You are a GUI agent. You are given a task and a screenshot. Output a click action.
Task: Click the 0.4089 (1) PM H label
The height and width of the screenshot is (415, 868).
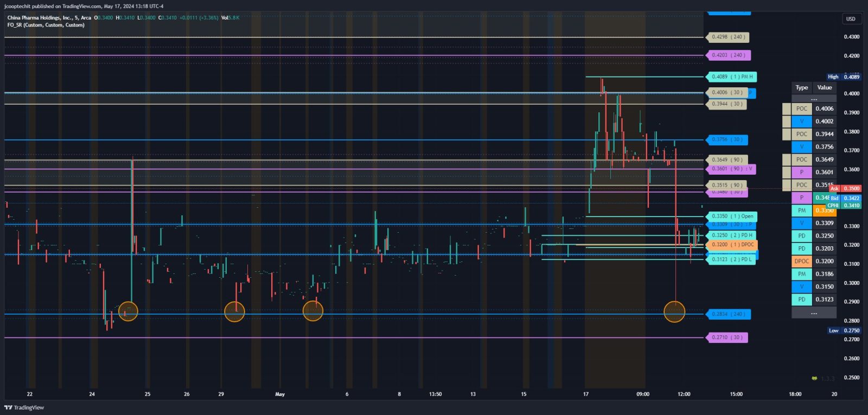pyautogui.click(x=732, y=77)
